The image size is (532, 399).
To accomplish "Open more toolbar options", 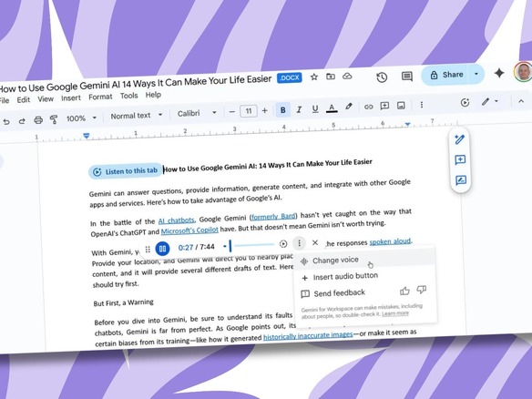I will (x=422, y=105).
